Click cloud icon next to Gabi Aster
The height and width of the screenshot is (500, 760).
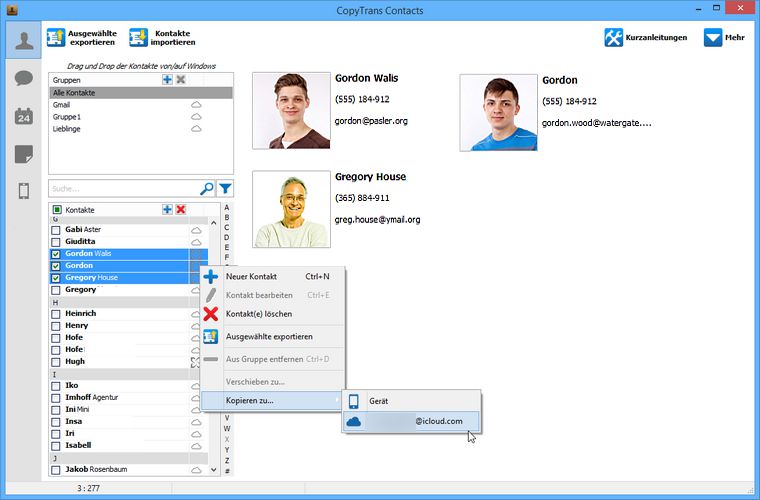pos(196,230)
